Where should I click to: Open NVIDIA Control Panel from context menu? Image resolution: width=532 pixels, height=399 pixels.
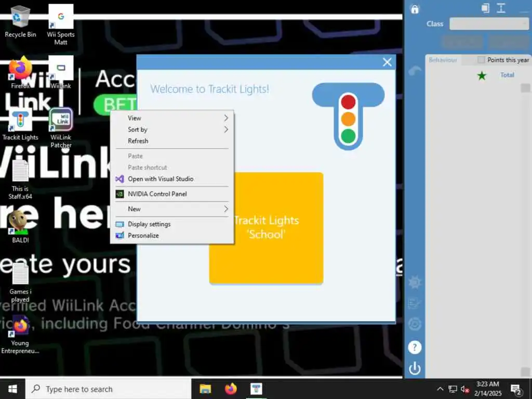click(172, 194)
